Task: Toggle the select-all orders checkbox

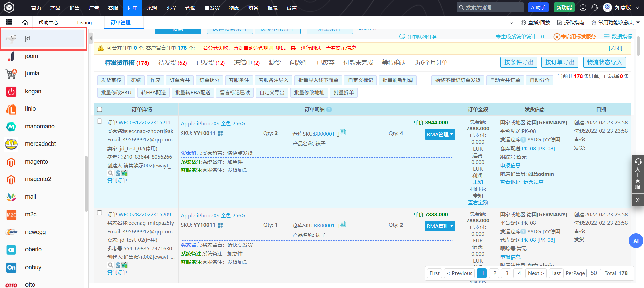Action: point(99,109)
